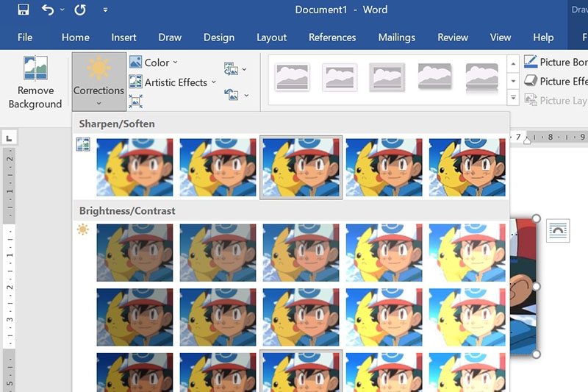The width and height of the screenshot is (588, 392).
Task: Click the Save icon in title bar
Action: click(x=24, y=10)
